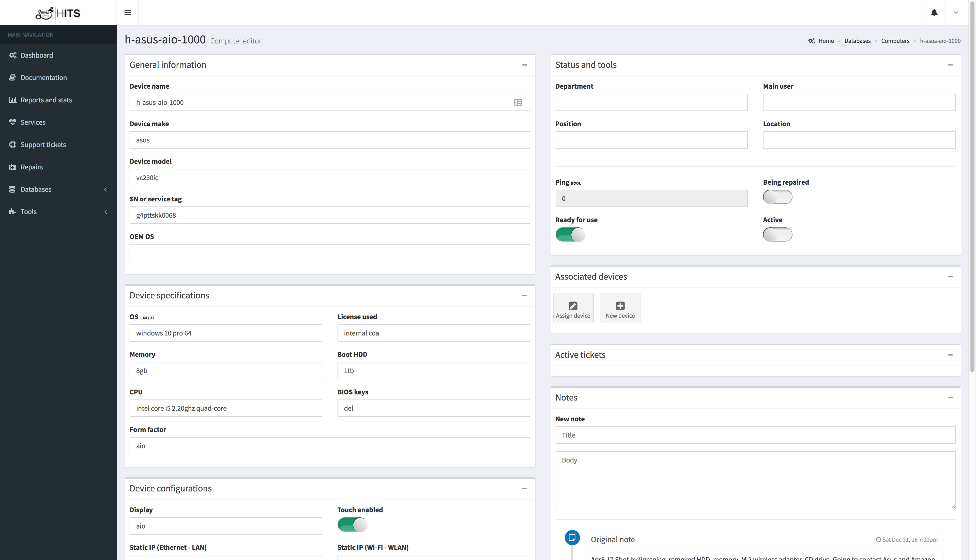The width and height of the screenshot is (976, 560).
Task: Open Reports and stats menu item
Action: click(x=46, y=100)
